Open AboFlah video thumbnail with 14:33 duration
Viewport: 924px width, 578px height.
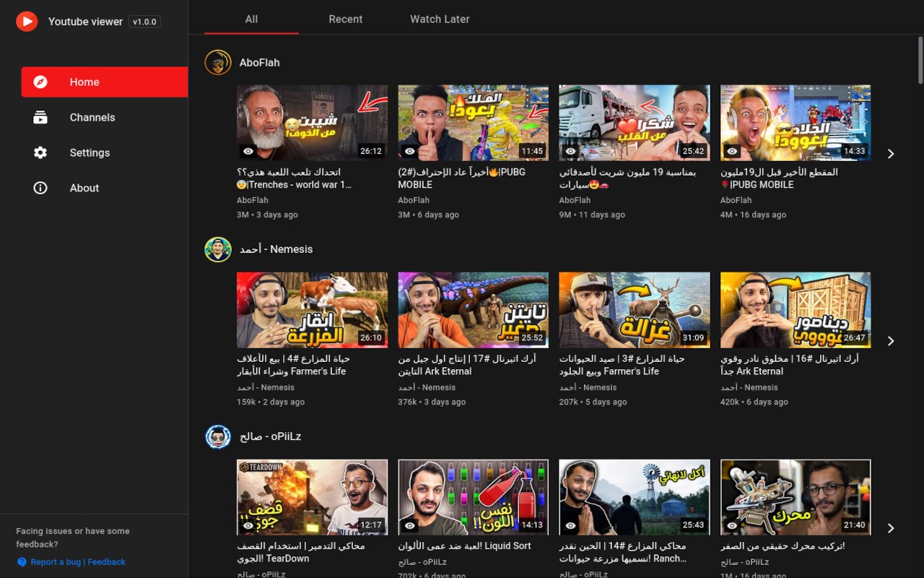[796, 123]
